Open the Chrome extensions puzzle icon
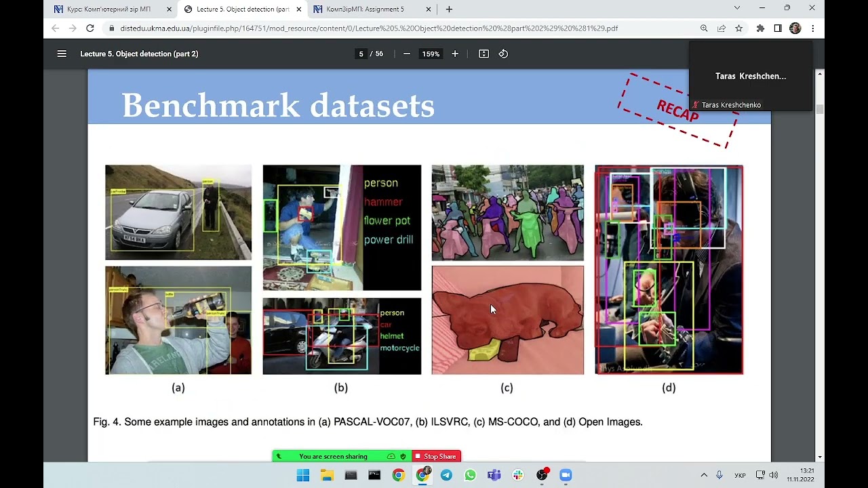Viewport: 868px width, 488px height. (x=760, y=28)
